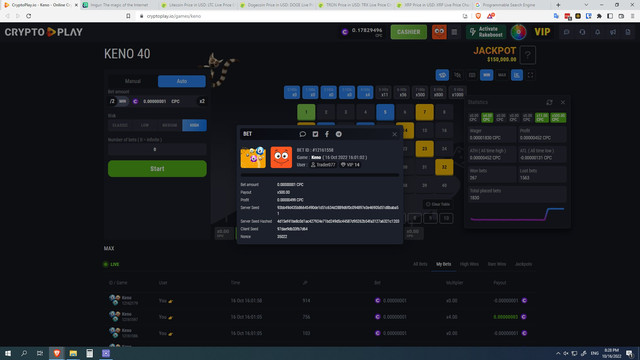This screenshot has height=360, width=640.
Task: Switch to Jackpots tab
Action: point(523,264)
